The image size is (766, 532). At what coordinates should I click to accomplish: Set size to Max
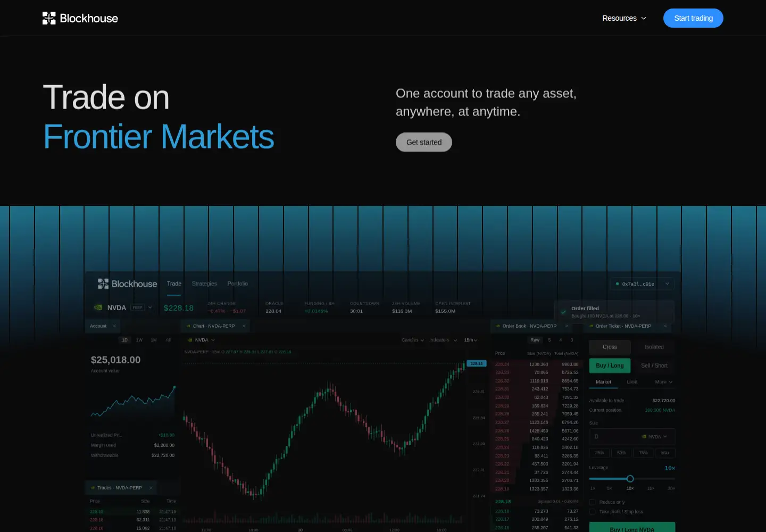665,453
